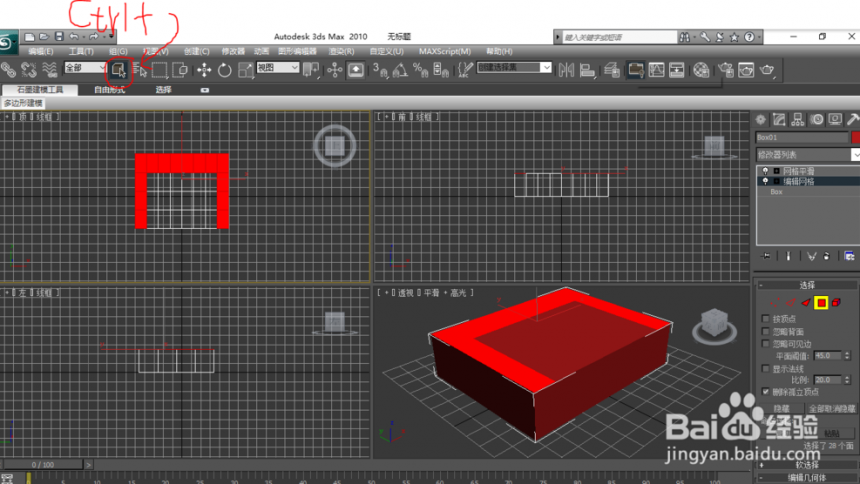Activate the Select and Rotate tool
The image size is (860, 484).
[x=224, y=70]
